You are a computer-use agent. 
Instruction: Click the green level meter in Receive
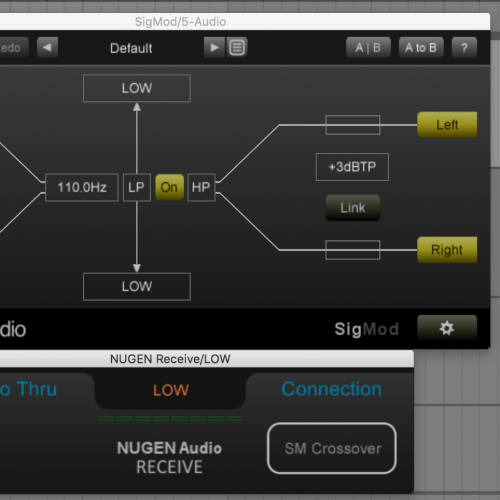click(x=170, y=419)
